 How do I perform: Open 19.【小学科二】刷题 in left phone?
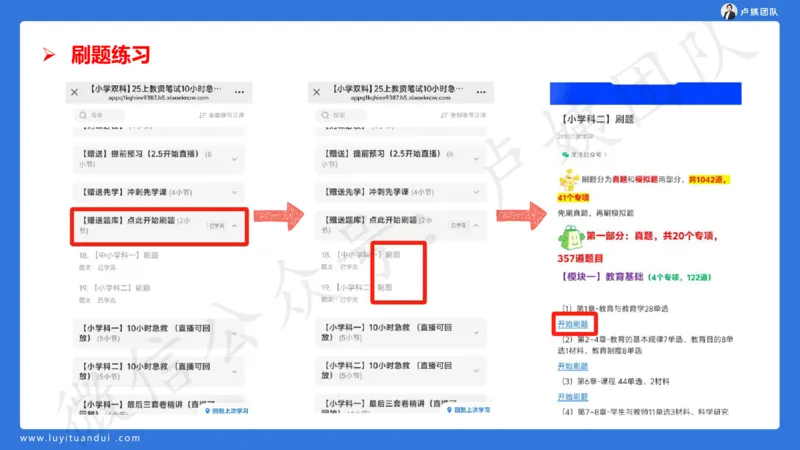point(114,288)
